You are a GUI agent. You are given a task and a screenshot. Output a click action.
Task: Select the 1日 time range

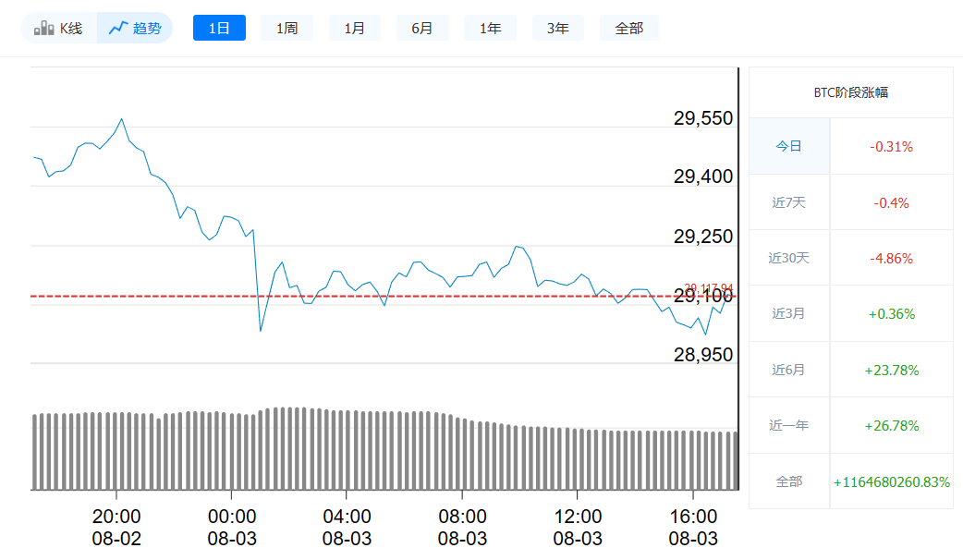click(219, 28)
